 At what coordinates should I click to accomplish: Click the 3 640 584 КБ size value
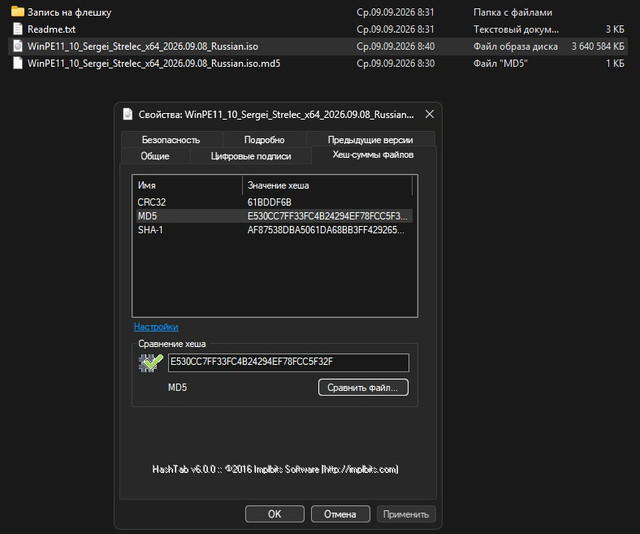(598, 47)
